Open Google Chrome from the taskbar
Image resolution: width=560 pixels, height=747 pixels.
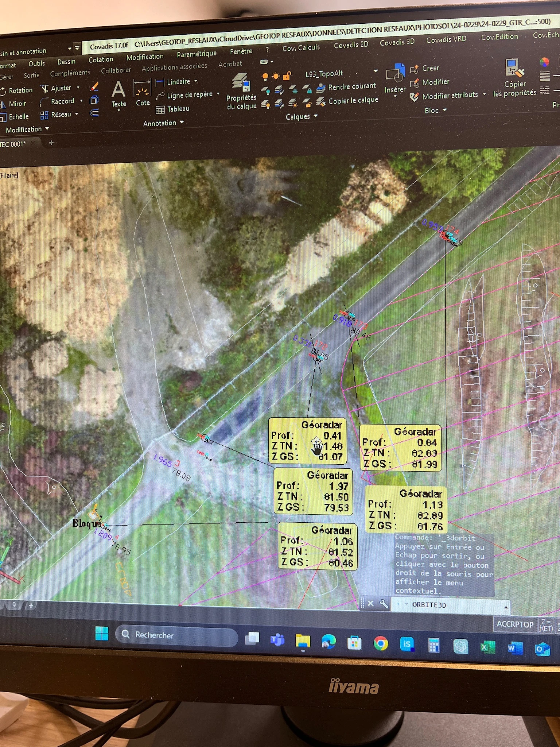coord(381,643)
